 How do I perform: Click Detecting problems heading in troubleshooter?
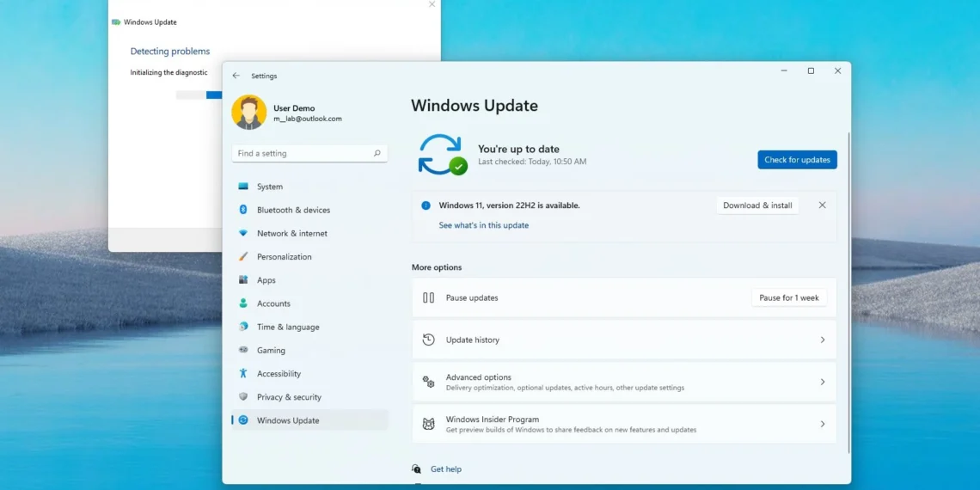click(170, 52)
